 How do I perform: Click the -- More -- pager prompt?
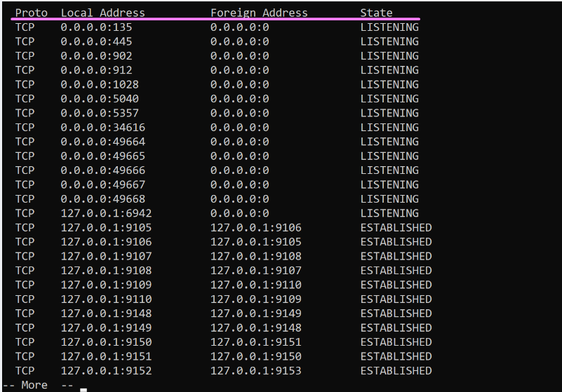pos(38,385)
